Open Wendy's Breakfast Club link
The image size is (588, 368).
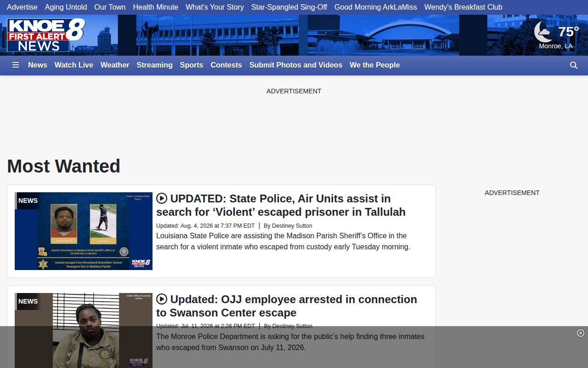[464, 7]
